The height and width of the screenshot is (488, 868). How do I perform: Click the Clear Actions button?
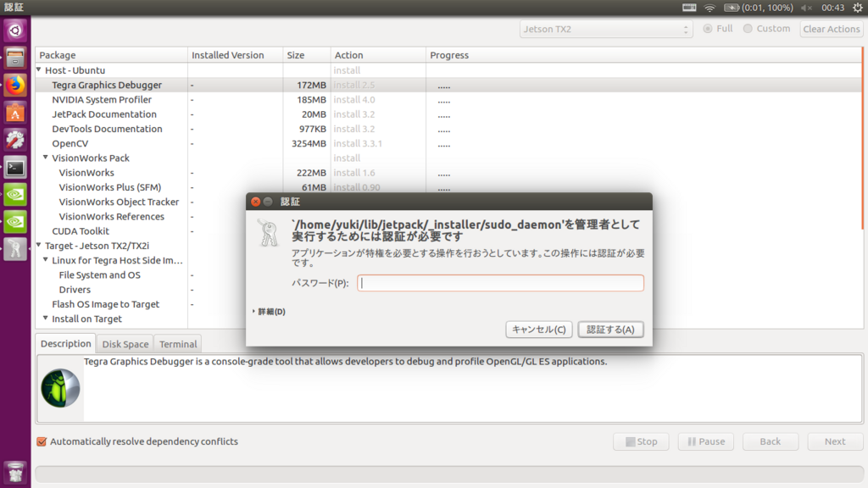832,29
